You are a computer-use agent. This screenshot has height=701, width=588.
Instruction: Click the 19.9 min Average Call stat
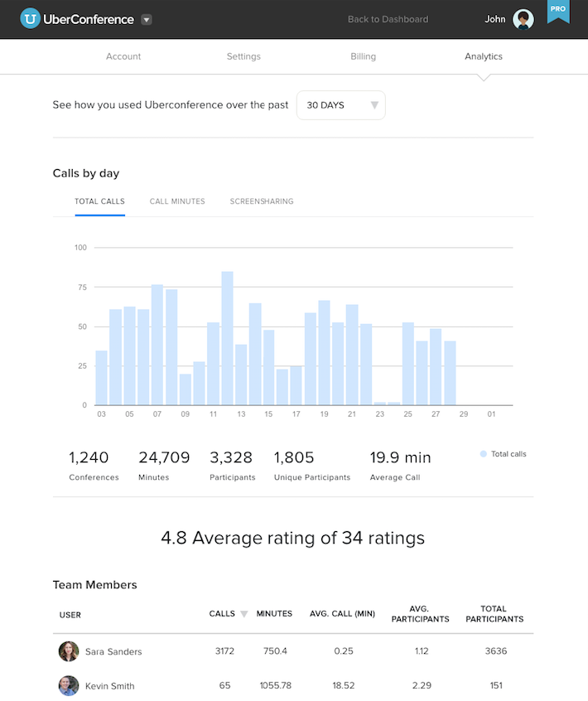(400, 466)
